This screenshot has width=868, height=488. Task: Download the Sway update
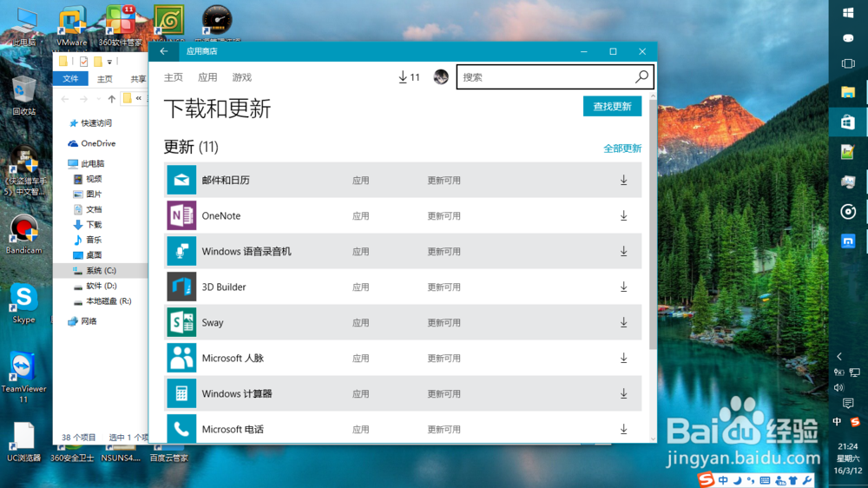pyautogui.click(x=624, y=322)
